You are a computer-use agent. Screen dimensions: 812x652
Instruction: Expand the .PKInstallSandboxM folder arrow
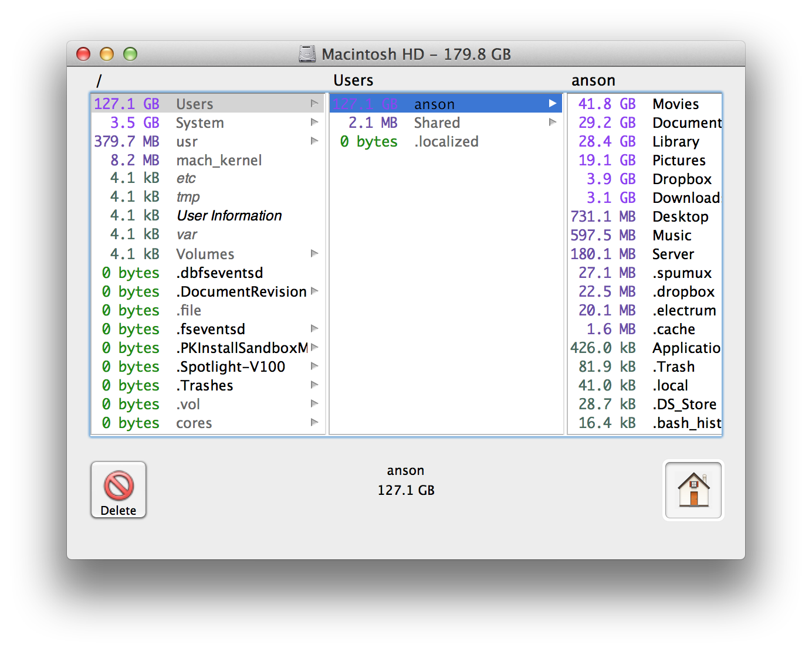tap(314, 347)
